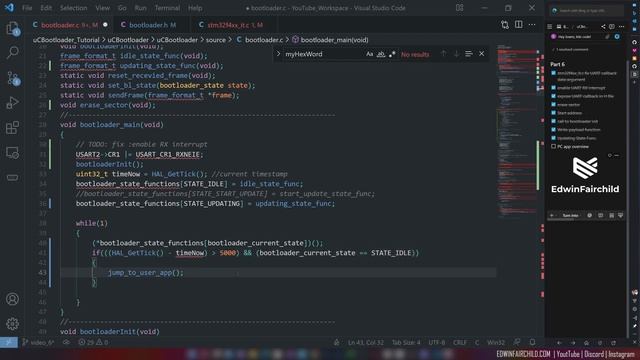Click the notifications bell in status bar
The width and height of the screenshot is (640, 360).
tap(532, 342)
